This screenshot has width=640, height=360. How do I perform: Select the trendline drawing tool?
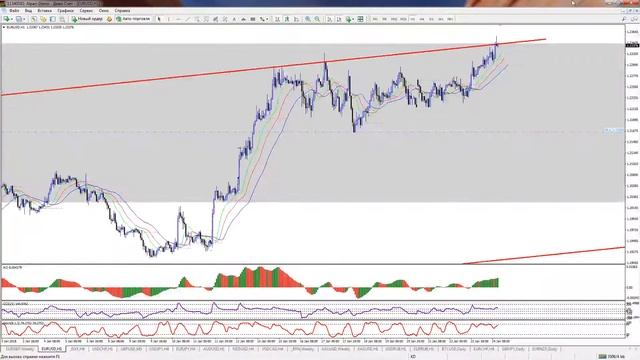click(x=188, y=19)
